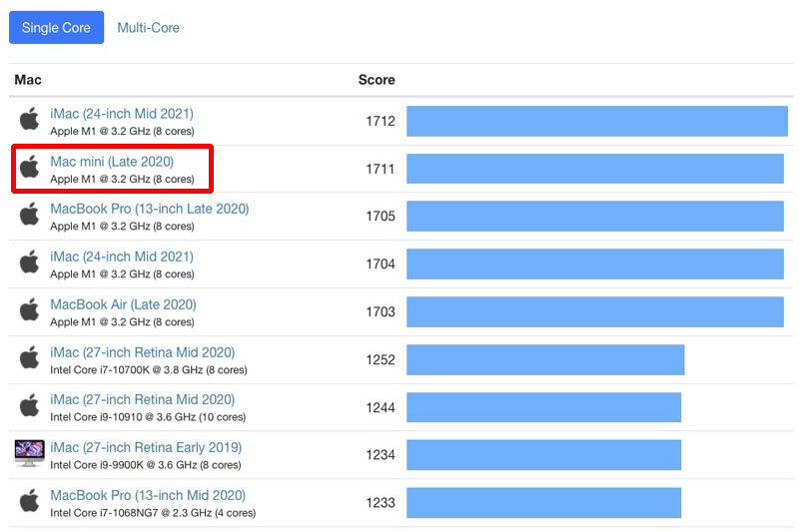Screen dimensions: 799x532
Task: Click the score bar for 1252
Action: click(x=545, y=360)
